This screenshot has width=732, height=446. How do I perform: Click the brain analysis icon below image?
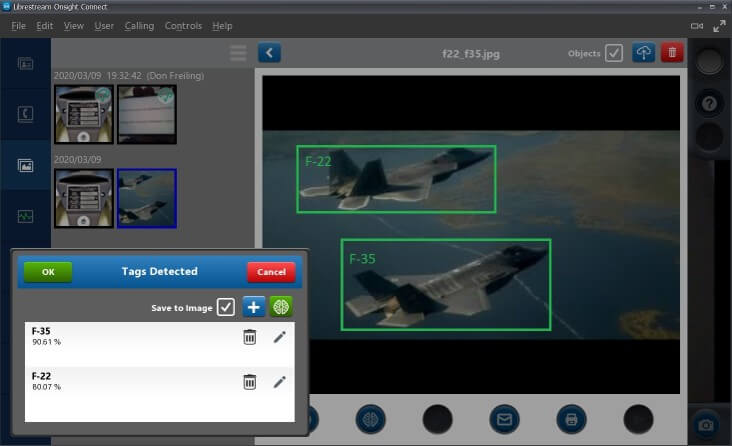(x=371, y=419)
